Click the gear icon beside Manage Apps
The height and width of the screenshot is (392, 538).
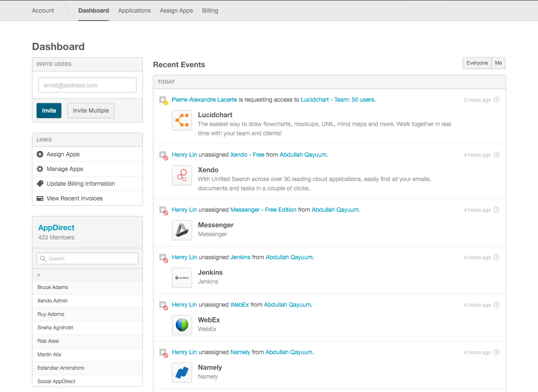40,169
